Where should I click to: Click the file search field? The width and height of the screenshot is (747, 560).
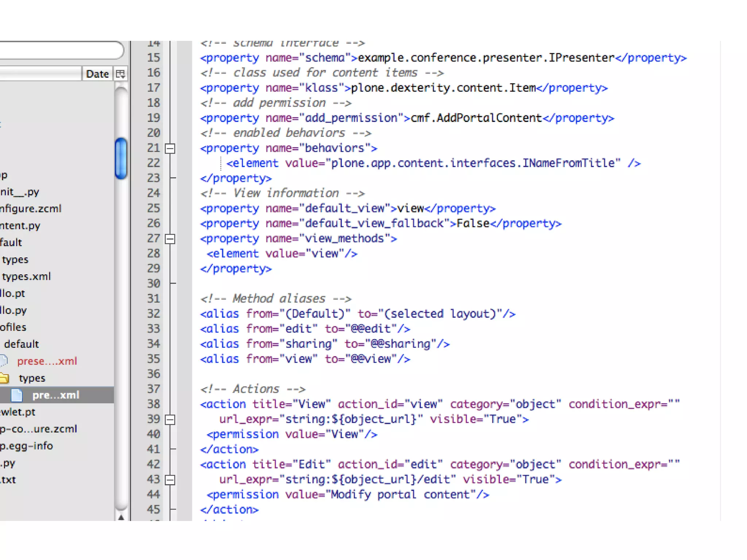click(x=58, y=50)
